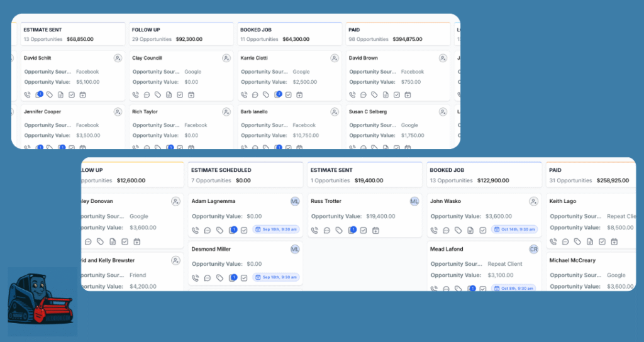Open the calendar icon on Russ Trotter's card
This screenshot has width=644, height=342.
coord(375,230)
